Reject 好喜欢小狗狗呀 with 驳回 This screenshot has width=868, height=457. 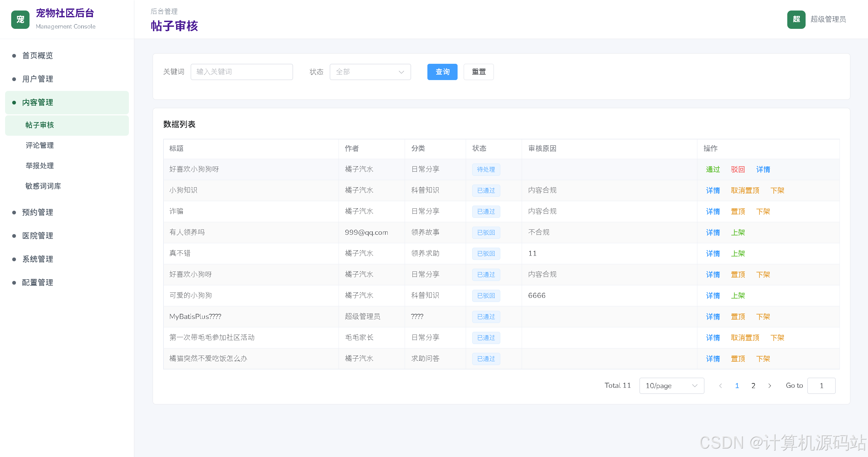(x=738, y=170)
